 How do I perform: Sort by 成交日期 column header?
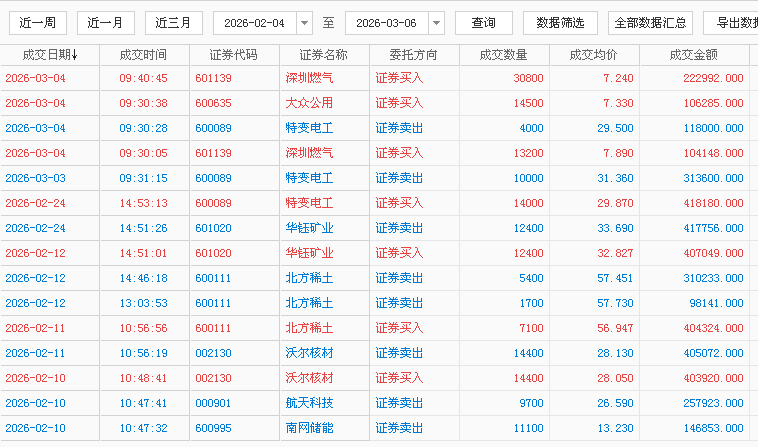tap(50, 55)
